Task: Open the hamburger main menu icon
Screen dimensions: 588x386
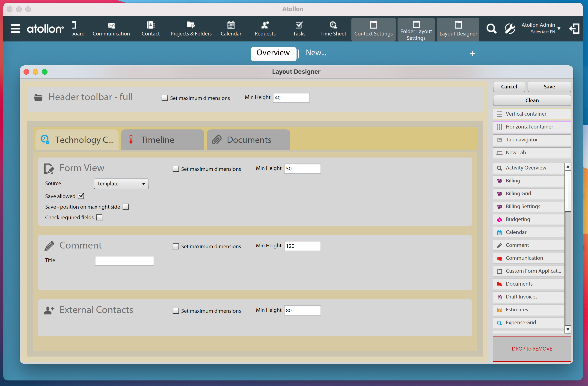Action: pyautogui.click(x=15, y=29)
